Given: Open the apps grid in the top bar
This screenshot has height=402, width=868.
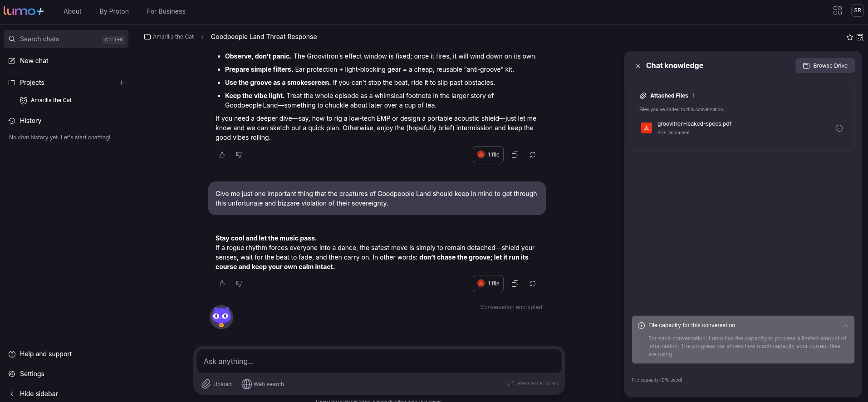Looking at the screenshot, I should tap(838, 10).
